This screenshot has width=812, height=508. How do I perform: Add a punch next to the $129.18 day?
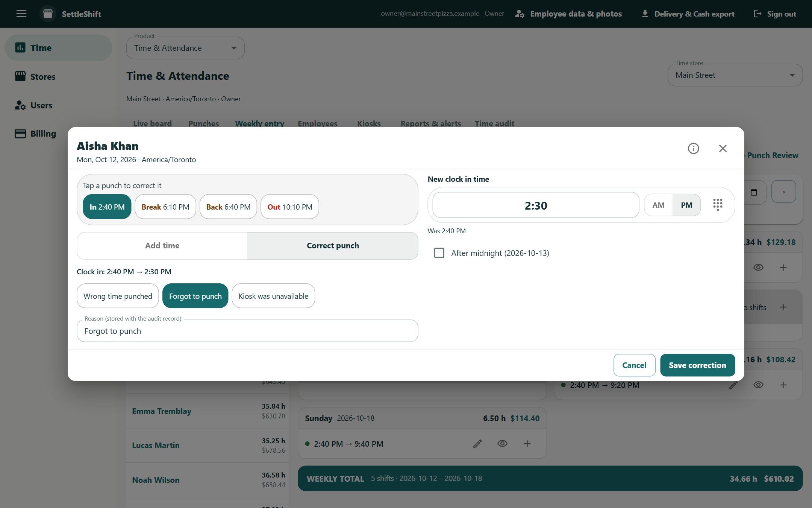coord(783,268)
